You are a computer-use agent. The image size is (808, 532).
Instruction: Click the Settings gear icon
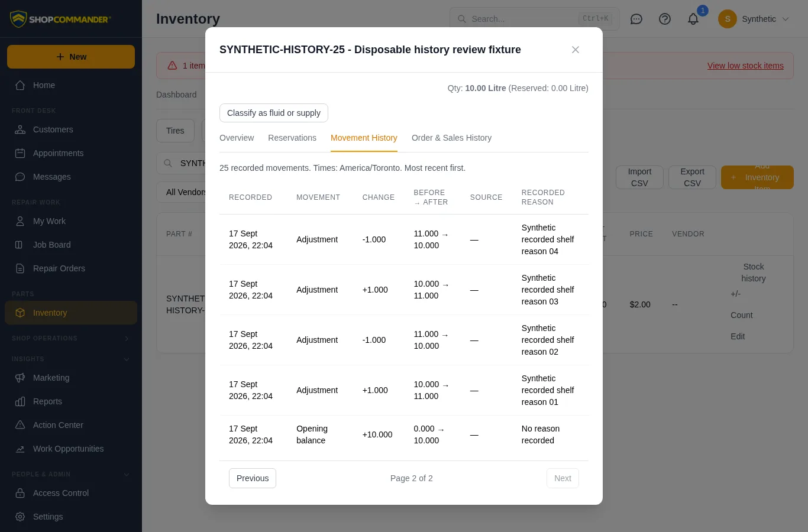coord(20,517)
